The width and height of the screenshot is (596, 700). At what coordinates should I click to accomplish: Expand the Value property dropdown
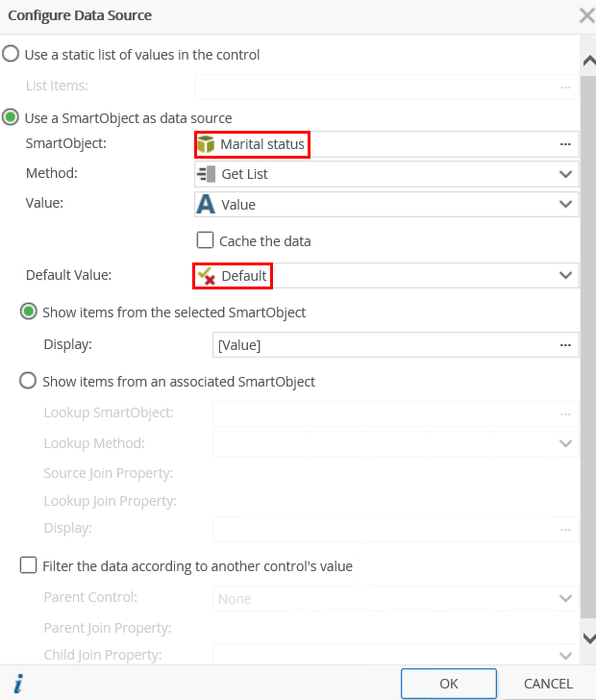(x=565, y=204)
